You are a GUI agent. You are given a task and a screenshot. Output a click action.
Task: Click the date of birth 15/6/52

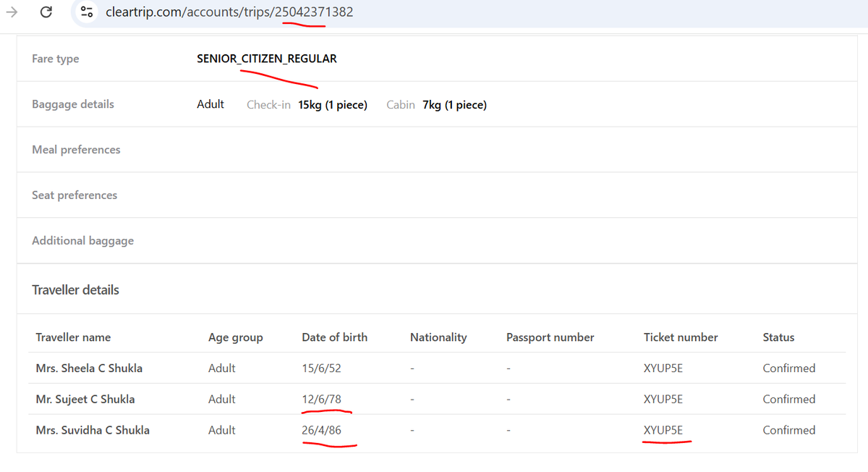(321, 368)
